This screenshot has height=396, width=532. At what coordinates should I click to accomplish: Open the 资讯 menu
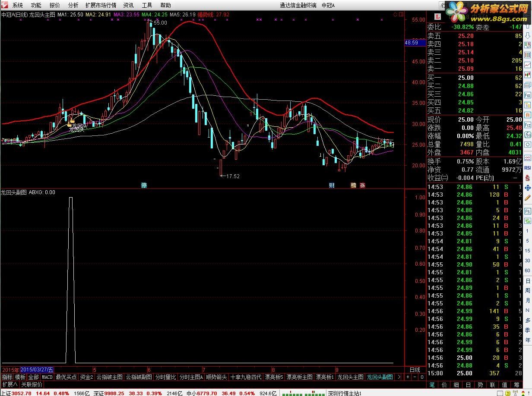click(x=128, y=5)
